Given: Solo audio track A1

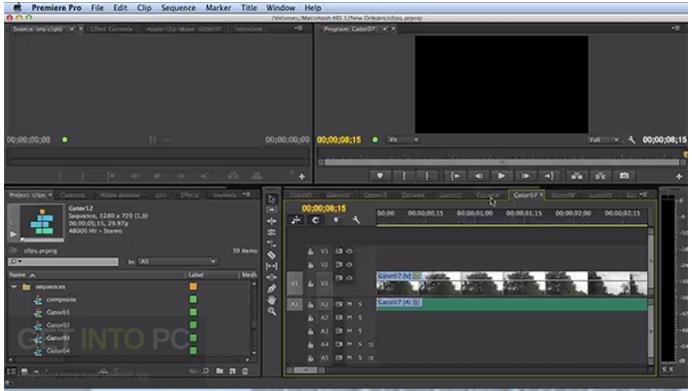Looking at the screenshot, I should (x=360, y=304).
